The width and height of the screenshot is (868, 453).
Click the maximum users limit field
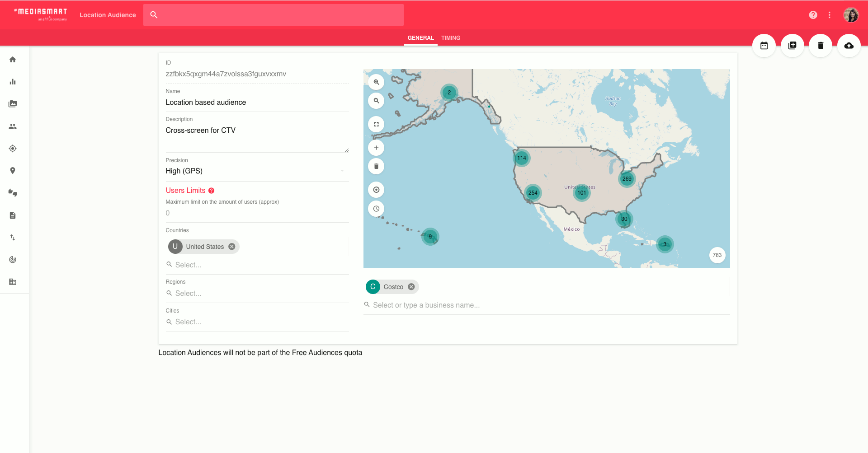click(x=257, y=213)
